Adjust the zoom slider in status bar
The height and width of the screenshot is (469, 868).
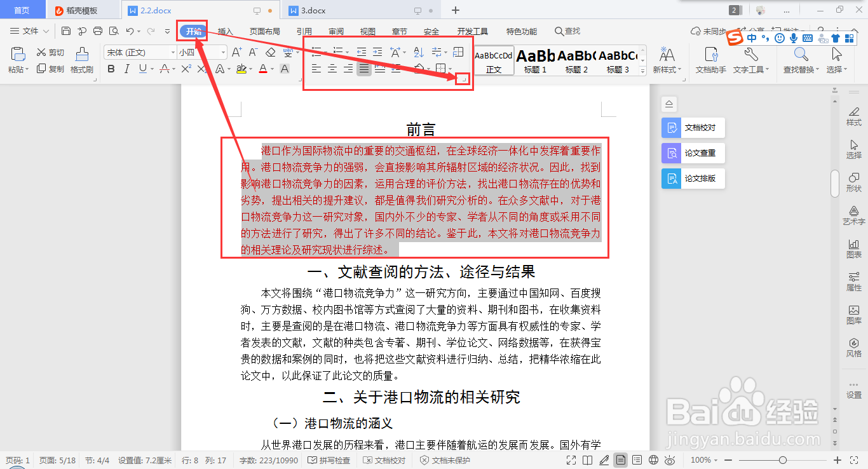click(x=783, y=460)
